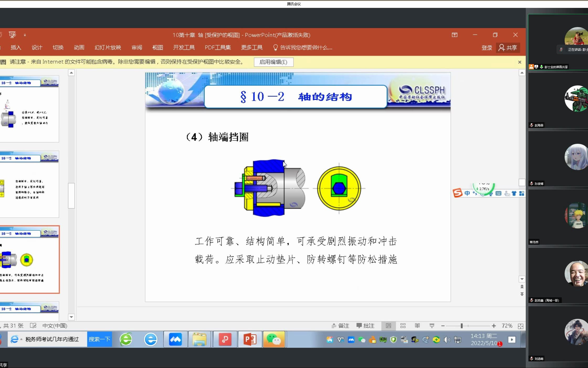The width and height of the screenshot is (588, 368).
Task: Open the green 360 browser taskbar icon
Action: [x=126, y=339]
